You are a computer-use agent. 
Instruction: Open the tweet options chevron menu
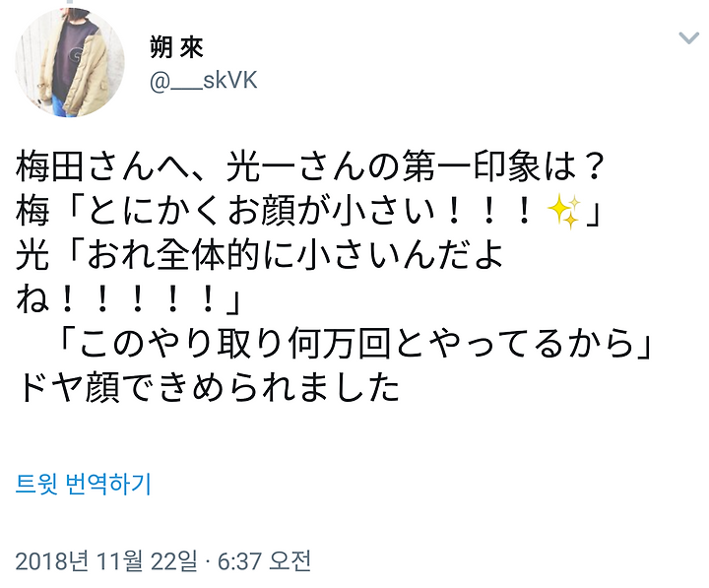click(688, 38)
